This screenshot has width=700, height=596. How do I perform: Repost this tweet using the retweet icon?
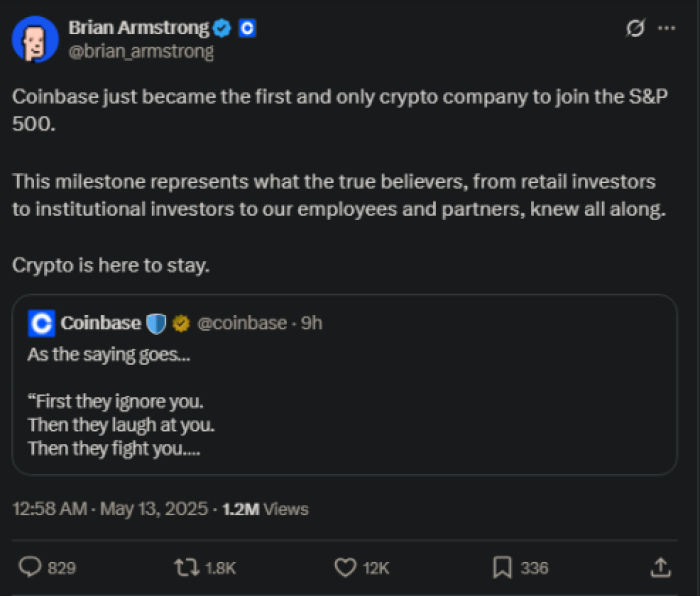(x=187, y=567)
